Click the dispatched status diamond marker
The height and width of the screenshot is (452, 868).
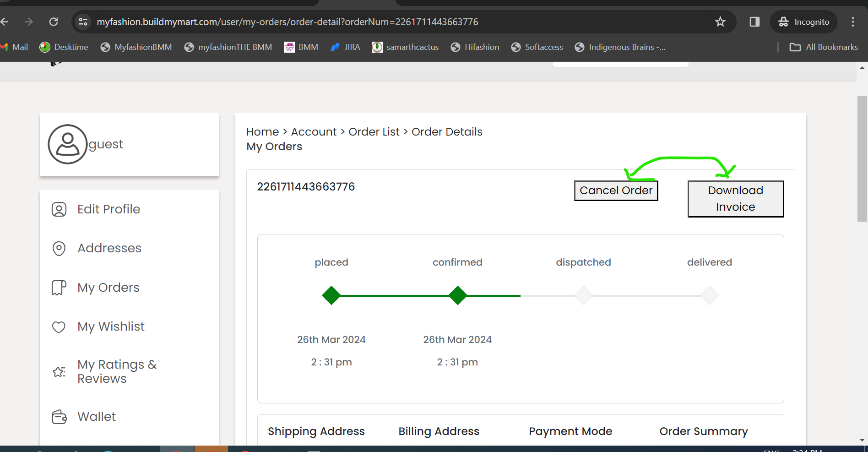click(584, 295)
